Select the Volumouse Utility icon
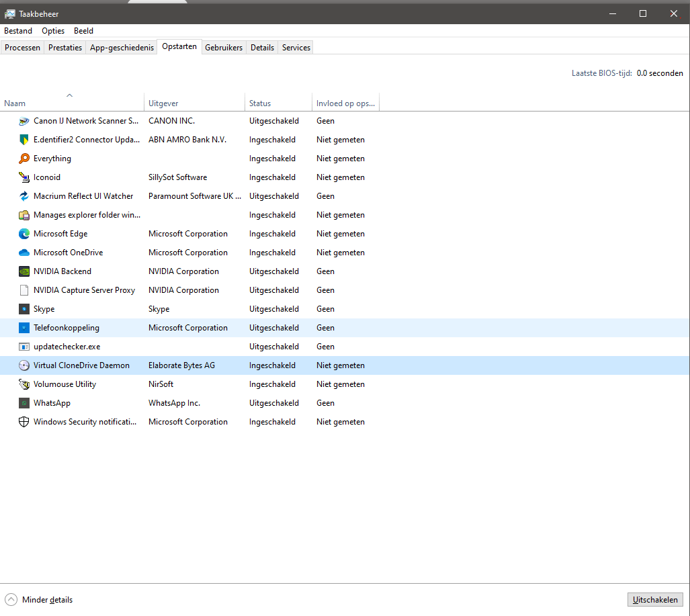The width and height of the screenshot is (690, 616). coord(24,384)
